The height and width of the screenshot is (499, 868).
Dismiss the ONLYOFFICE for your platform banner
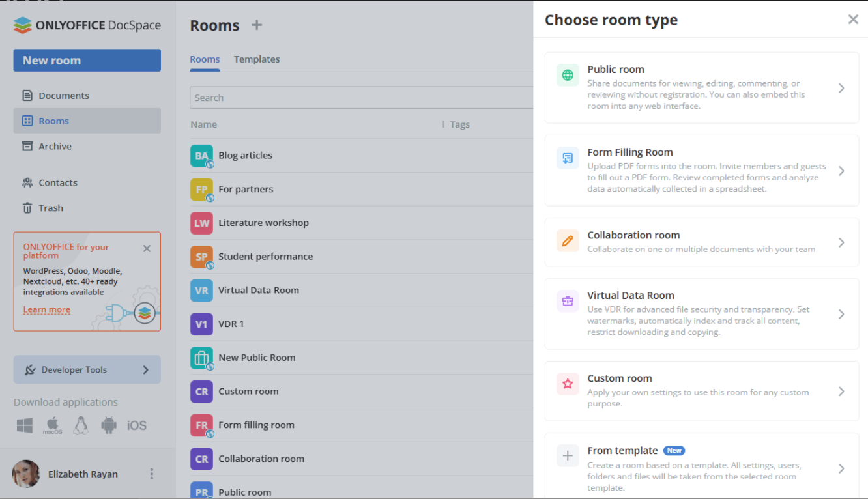tap(147, 248)
